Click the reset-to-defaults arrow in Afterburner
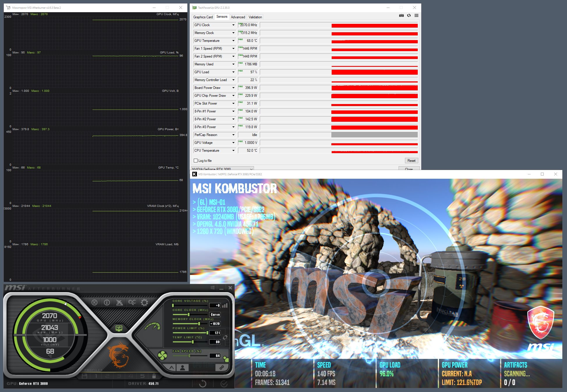This screenshot has width=567, height=392. (x=203, y=384)
